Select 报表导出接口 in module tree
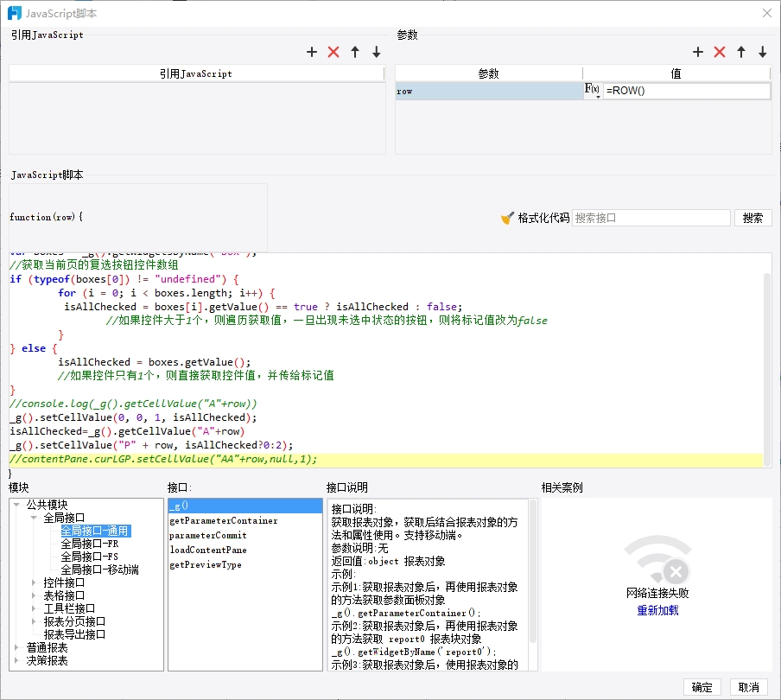Screen dimensions: 781x700 [x=74, y=634]
